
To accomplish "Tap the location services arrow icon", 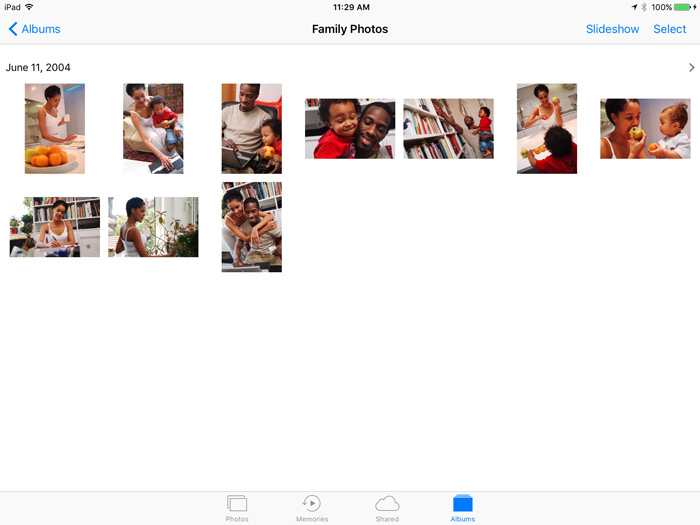I will [633, 7].
